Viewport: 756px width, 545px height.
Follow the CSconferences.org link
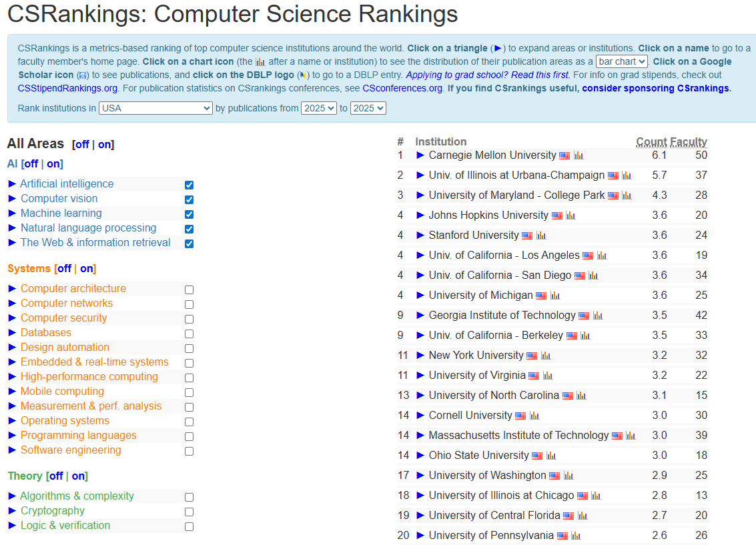click(x=402, y=88)
